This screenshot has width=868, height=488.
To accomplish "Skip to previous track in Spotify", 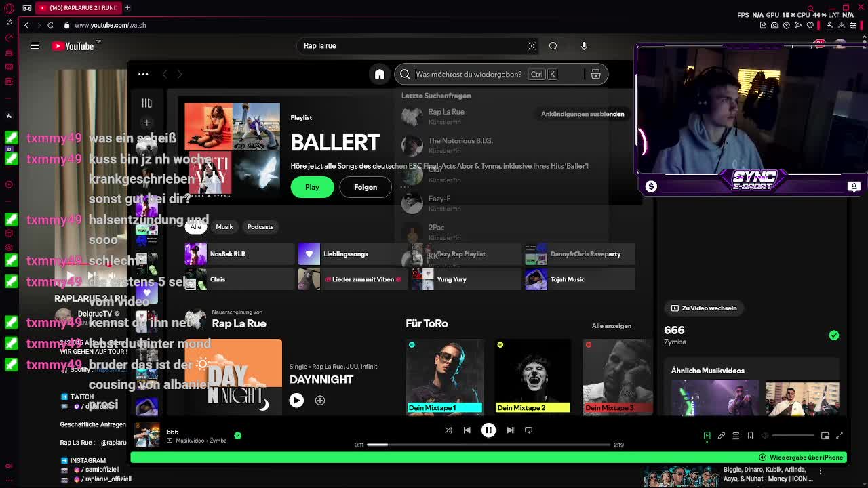I will [467, 430].
